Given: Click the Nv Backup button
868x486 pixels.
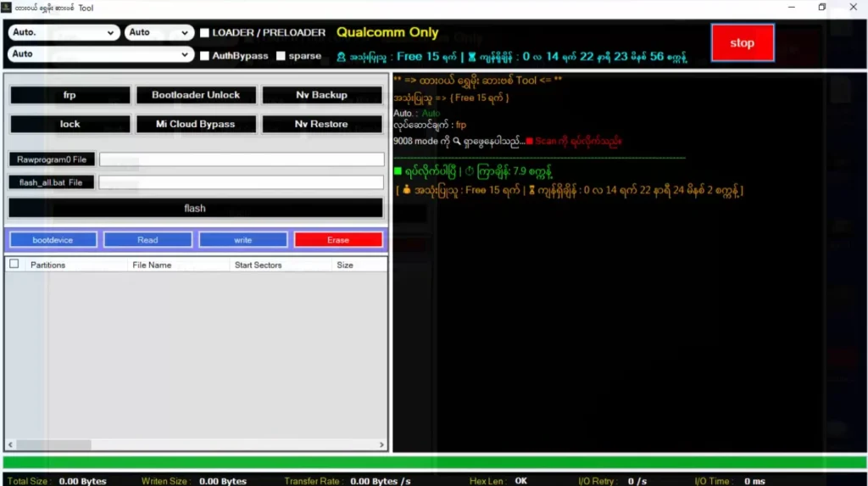Looking at the screenshot, I should 321,95.
